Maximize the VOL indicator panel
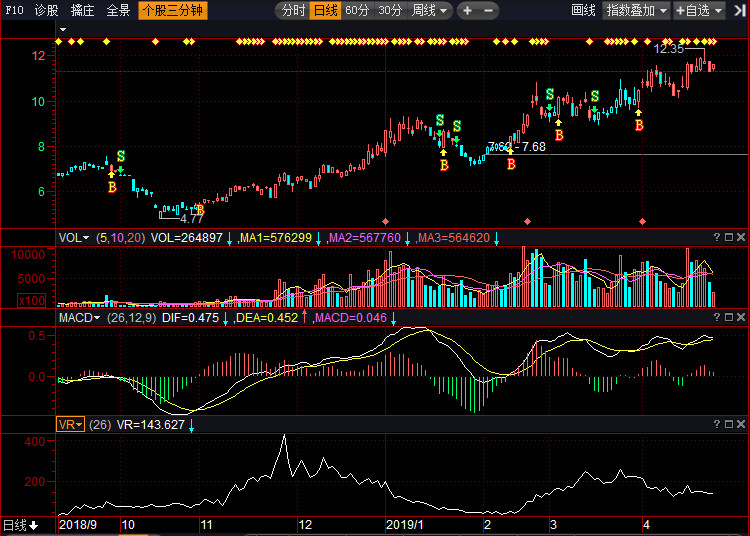The height and width of the screenshot is (536, 750). [729, 237]
